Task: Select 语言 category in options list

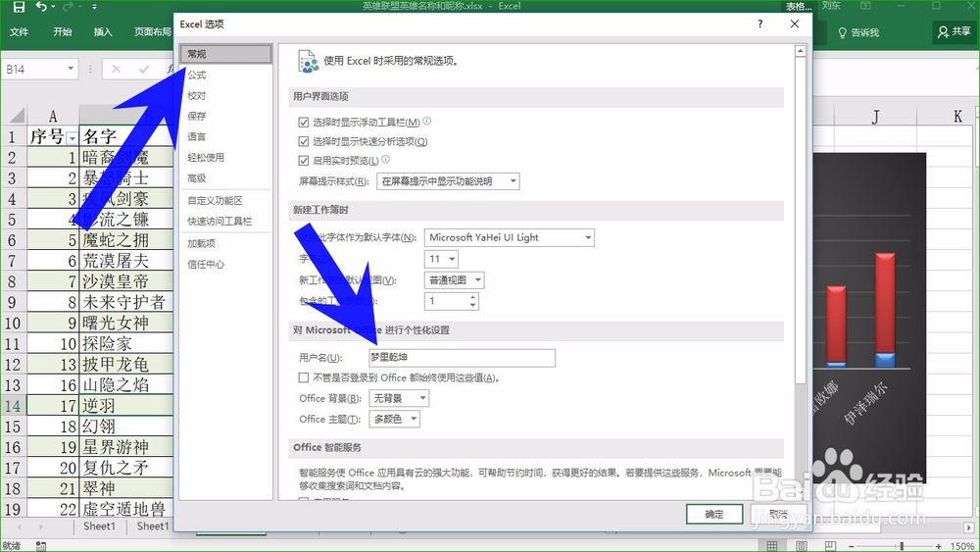Action: pyautogui.click(x=225, y=137)
